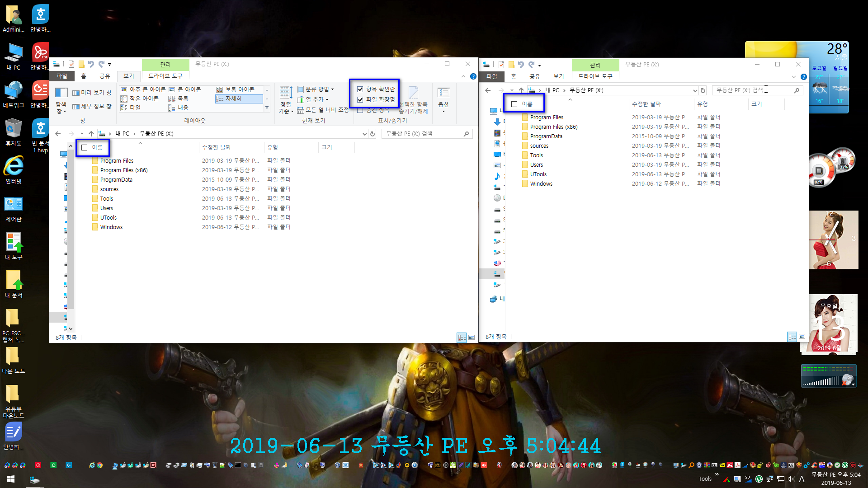Screen dimensions: 868x488
Task: Select 자세히 layout option
Action: coord(239,99)
